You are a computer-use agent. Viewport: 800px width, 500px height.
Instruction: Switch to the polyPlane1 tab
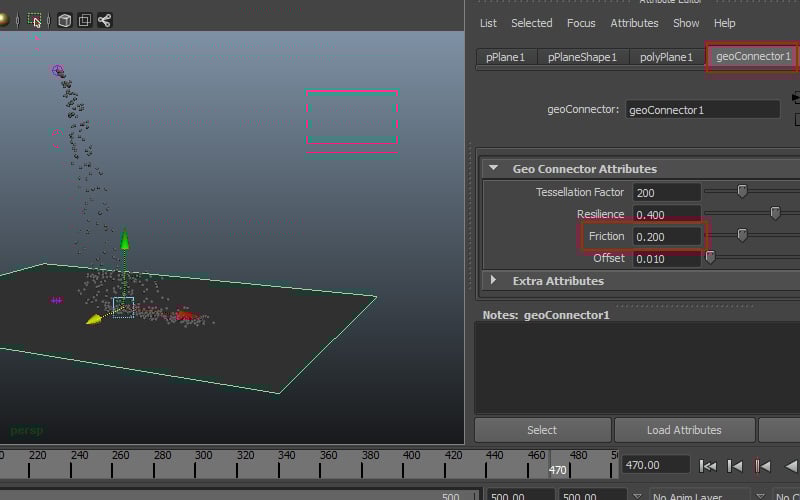pos(666,57)
